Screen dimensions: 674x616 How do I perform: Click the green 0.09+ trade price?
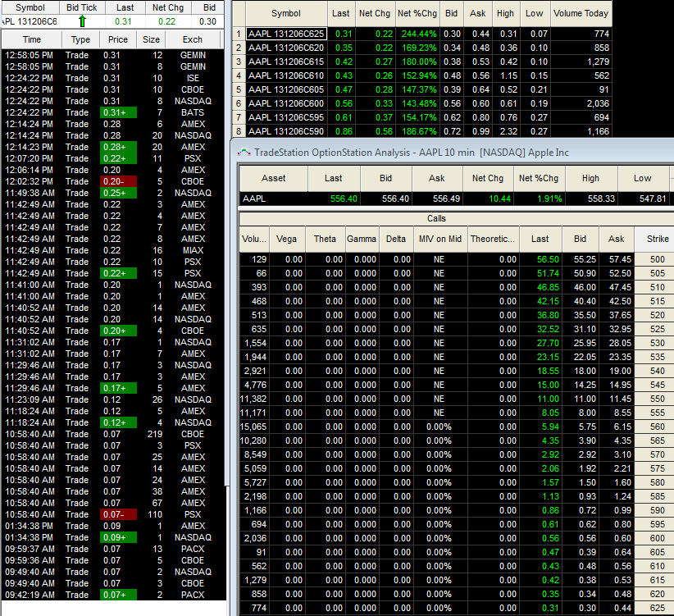(x=118, y=537)
